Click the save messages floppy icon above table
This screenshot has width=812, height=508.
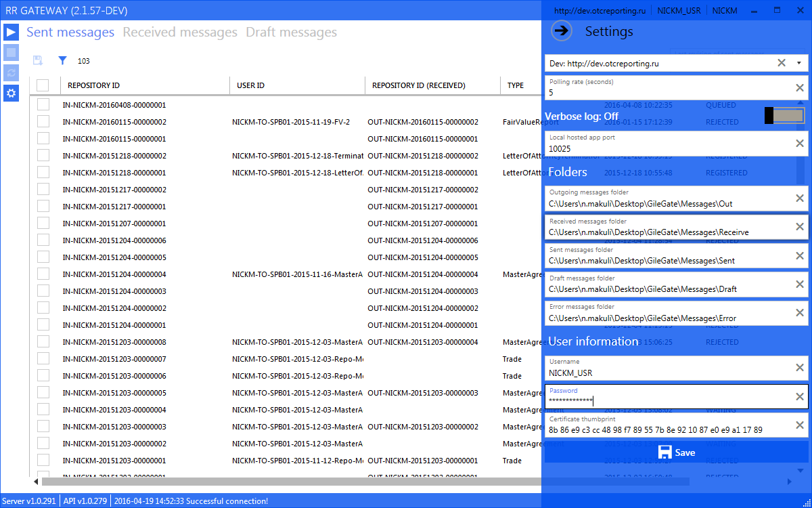point(38,60)
